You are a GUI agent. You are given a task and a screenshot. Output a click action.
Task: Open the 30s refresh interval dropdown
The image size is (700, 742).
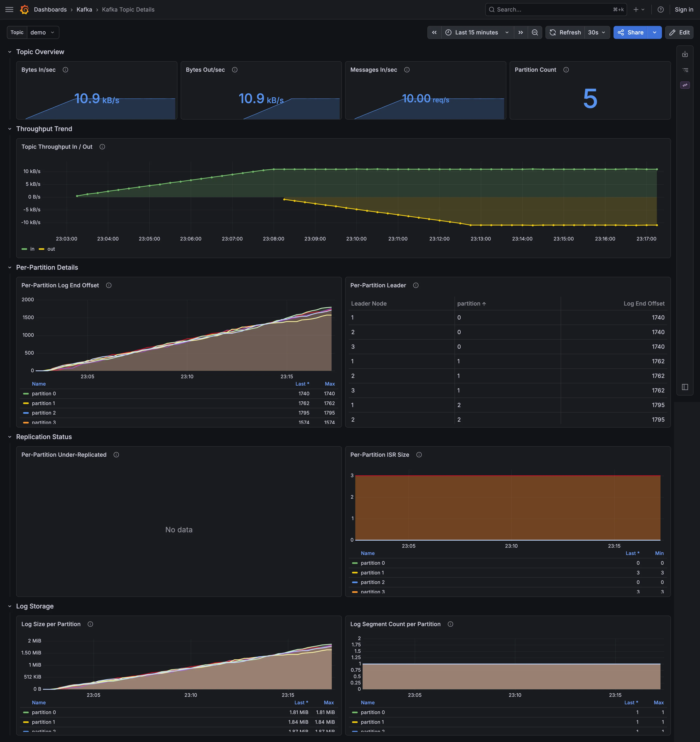(597, 32)
